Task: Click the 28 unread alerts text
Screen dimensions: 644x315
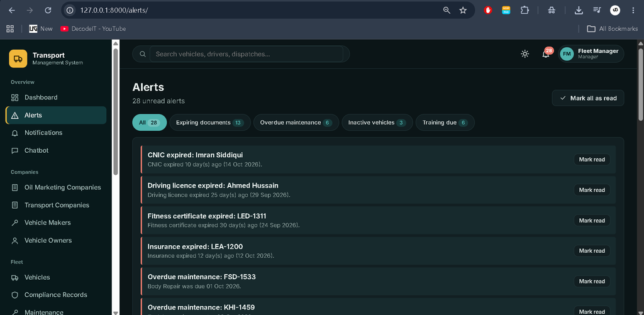Action: 158,101
